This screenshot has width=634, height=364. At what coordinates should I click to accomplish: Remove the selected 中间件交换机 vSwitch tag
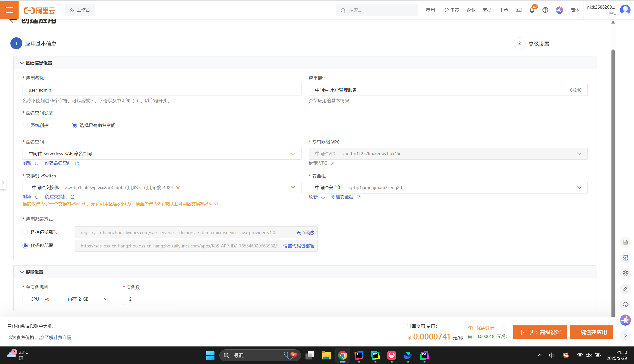point(178,188)
